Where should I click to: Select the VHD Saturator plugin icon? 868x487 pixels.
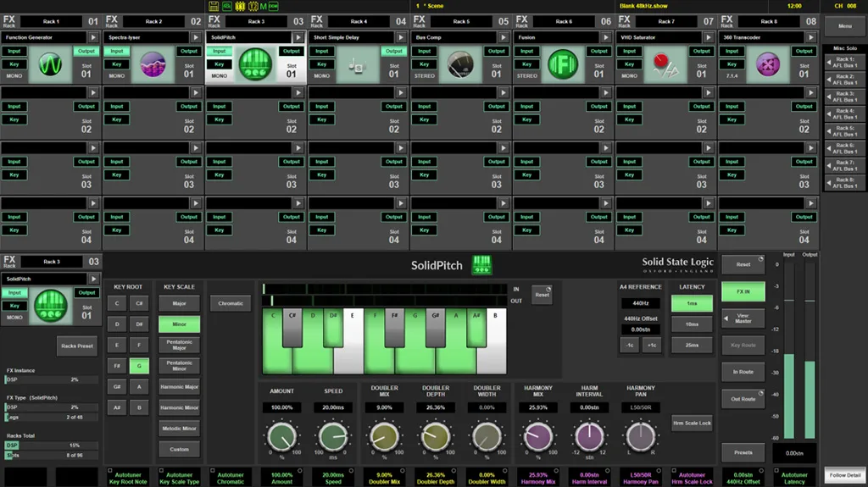pyautogui.click(x=665, y=64)
